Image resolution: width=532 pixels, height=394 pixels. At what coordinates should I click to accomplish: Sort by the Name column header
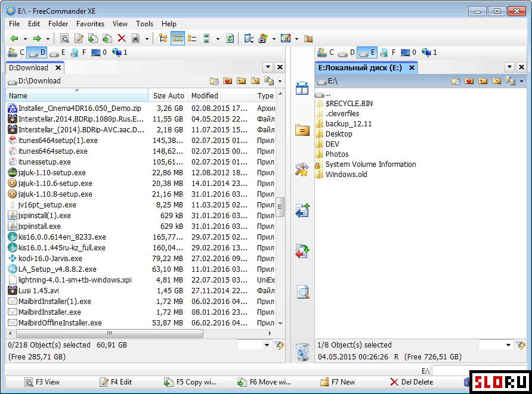click(77, 95)
